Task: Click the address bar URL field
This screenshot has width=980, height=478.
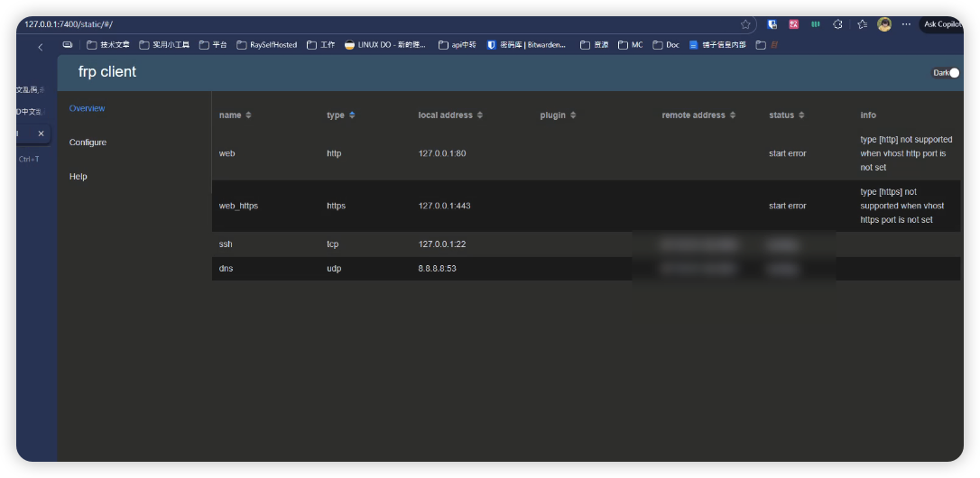Action: click(x=361, y=24)
